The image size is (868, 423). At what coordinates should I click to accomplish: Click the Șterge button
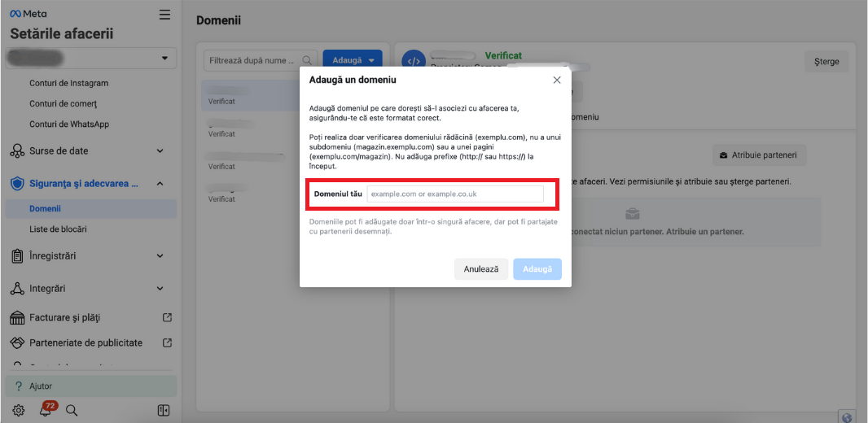coord(826,62)
